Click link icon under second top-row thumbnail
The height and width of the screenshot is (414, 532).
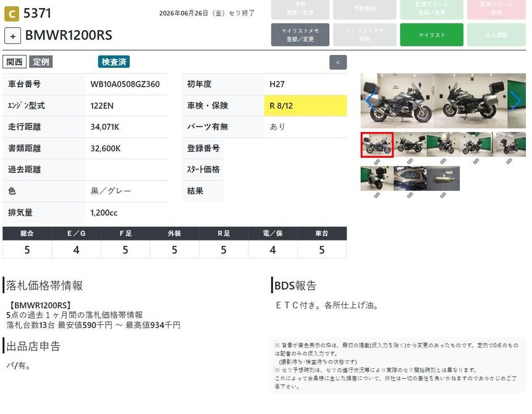[410, 161]
